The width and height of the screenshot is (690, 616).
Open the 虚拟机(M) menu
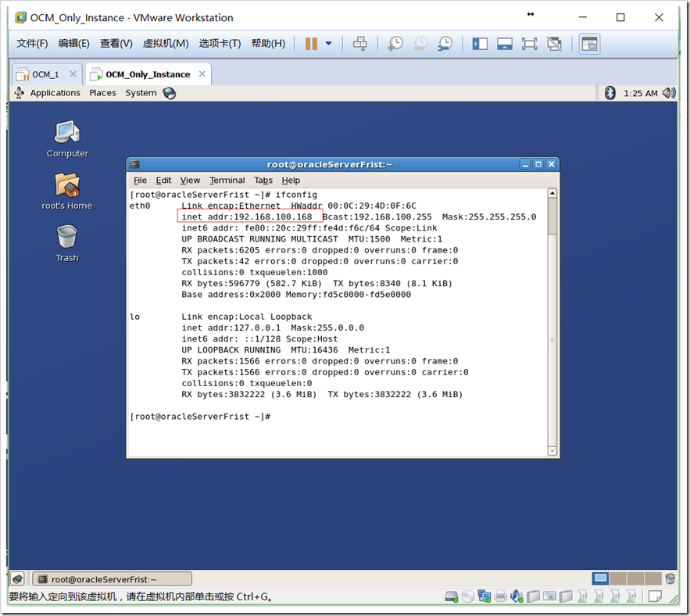(x=166, y=43)
